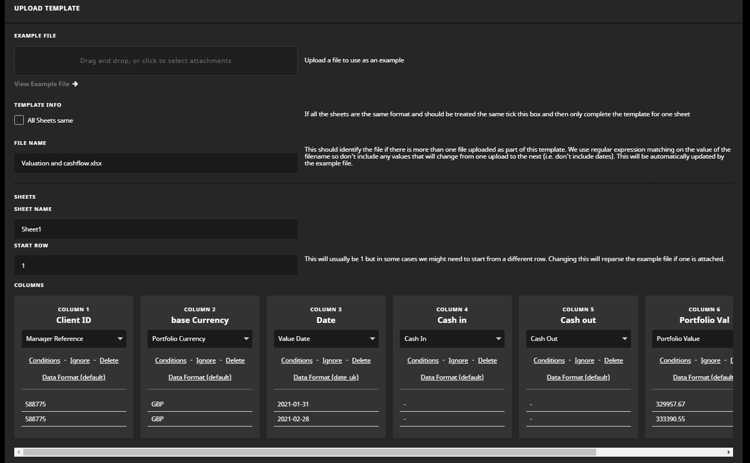Image resolution: width=750 pixels, height=463 pixels.
Task: Open Data Format for Column 6
Action: (x=703, y=377)
